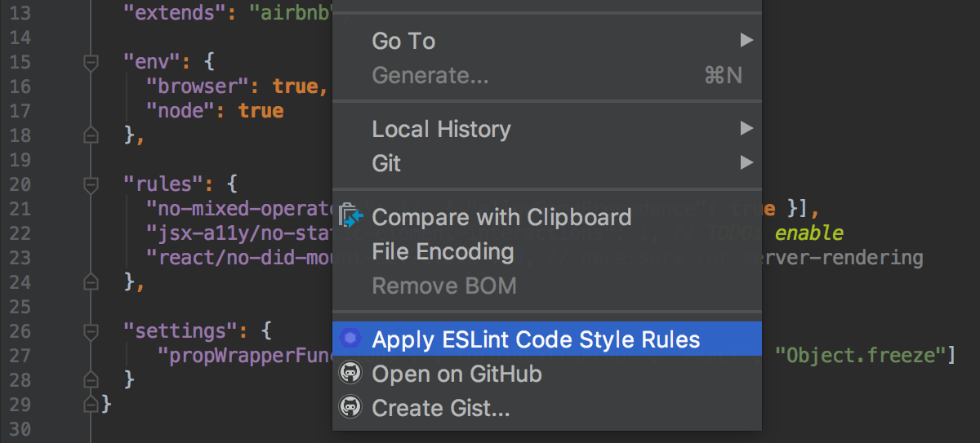The width and height of the screenshot is (980, 443).
Task: Click the fold end marker on line 24
Action: click(x=91, y=281)
